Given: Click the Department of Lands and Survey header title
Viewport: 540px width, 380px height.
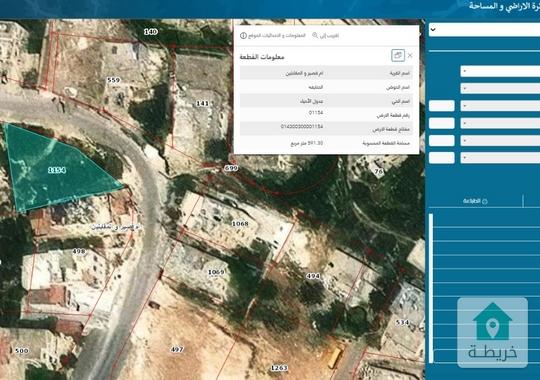Looking at the screenshot, I should [x=504, y=6].
